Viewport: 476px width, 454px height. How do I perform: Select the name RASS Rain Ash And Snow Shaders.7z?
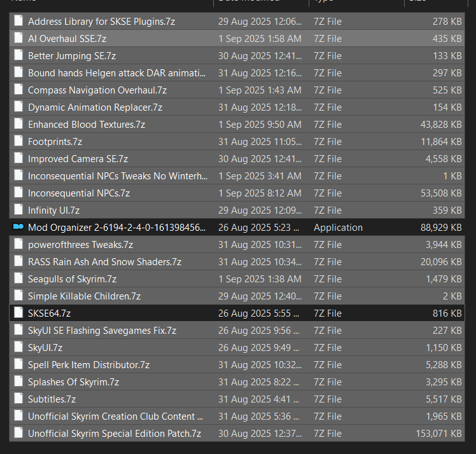(105, 262)
